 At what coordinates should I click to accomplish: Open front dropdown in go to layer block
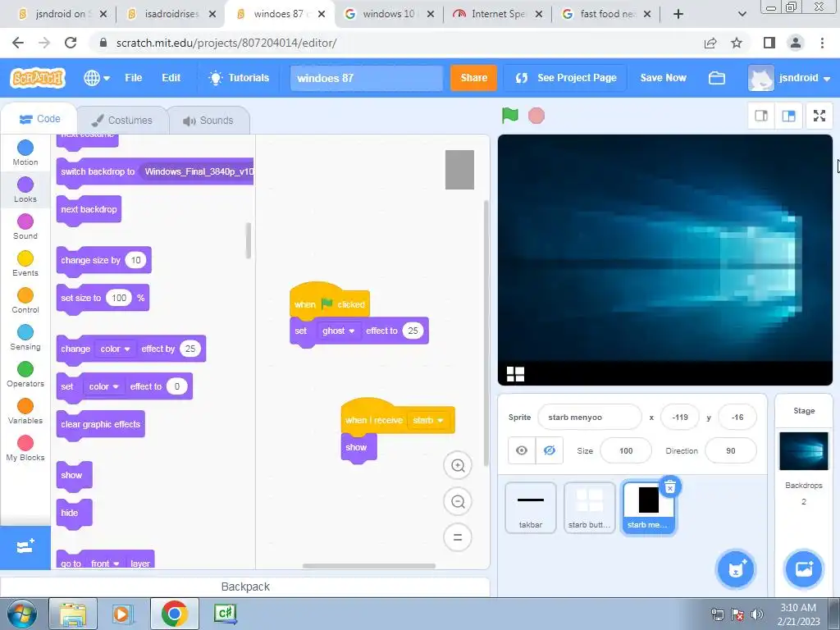105,563
